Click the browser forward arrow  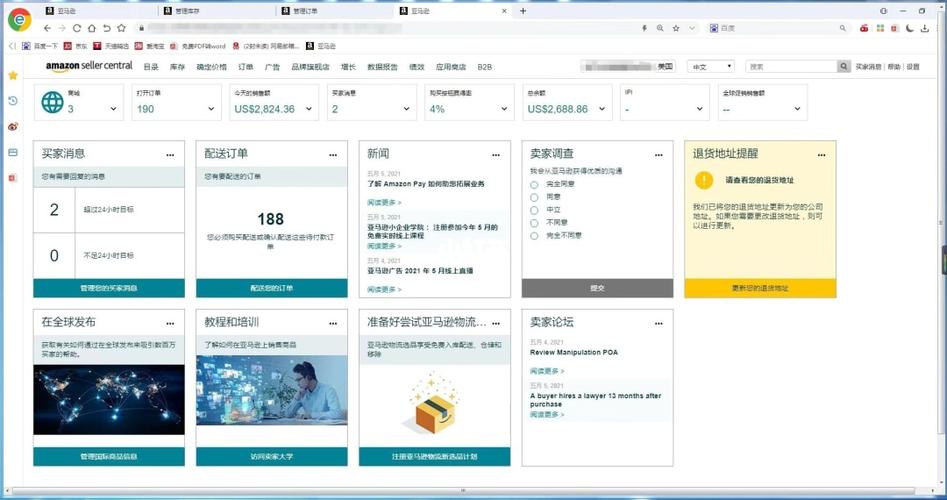62,28
